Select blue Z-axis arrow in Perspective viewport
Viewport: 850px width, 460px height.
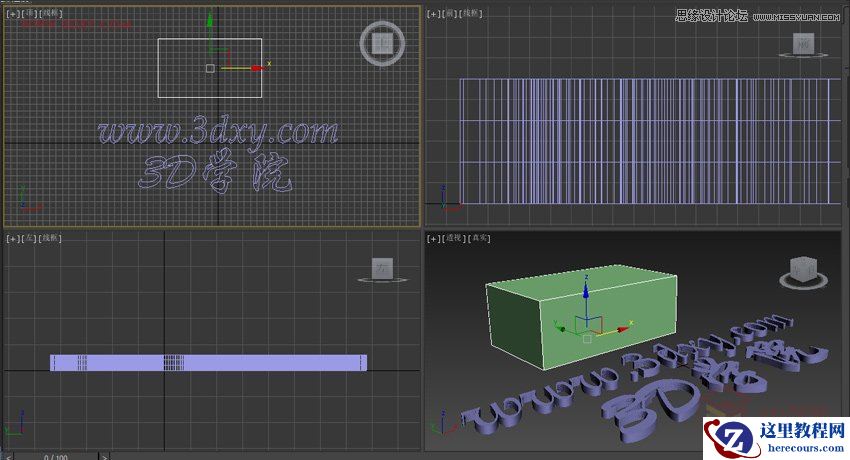(x=586, y=290)
